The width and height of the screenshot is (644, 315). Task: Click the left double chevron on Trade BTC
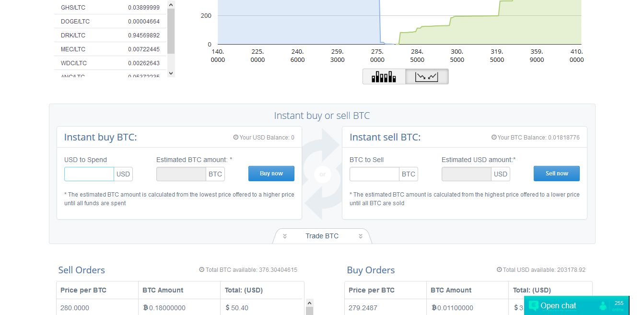tap(285, 236)
